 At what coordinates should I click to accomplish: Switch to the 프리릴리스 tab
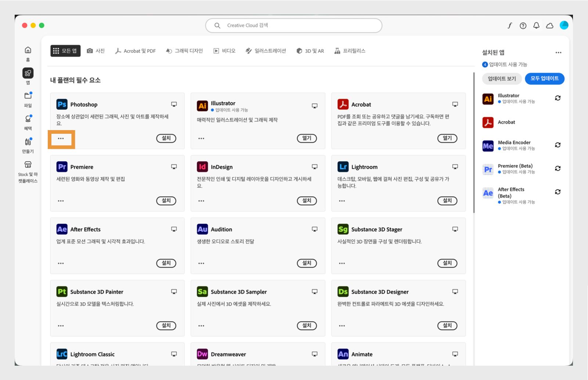tap(350, 51)
